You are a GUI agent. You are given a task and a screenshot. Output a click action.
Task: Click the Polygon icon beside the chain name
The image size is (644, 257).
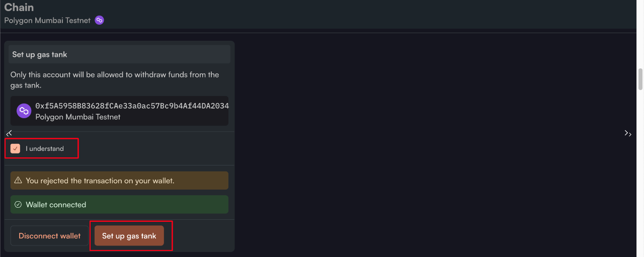(x=100, y=21)
